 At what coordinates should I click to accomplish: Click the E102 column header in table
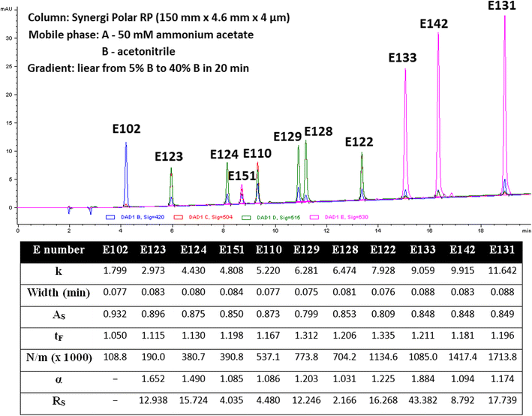pyautogui.click(x=116, y=250)
